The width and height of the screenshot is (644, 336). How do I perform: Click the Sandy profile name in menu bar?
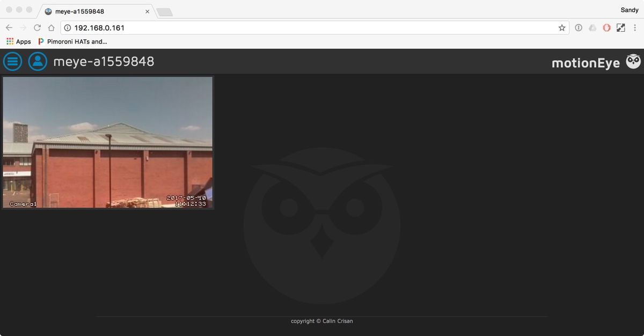(628, 10)
